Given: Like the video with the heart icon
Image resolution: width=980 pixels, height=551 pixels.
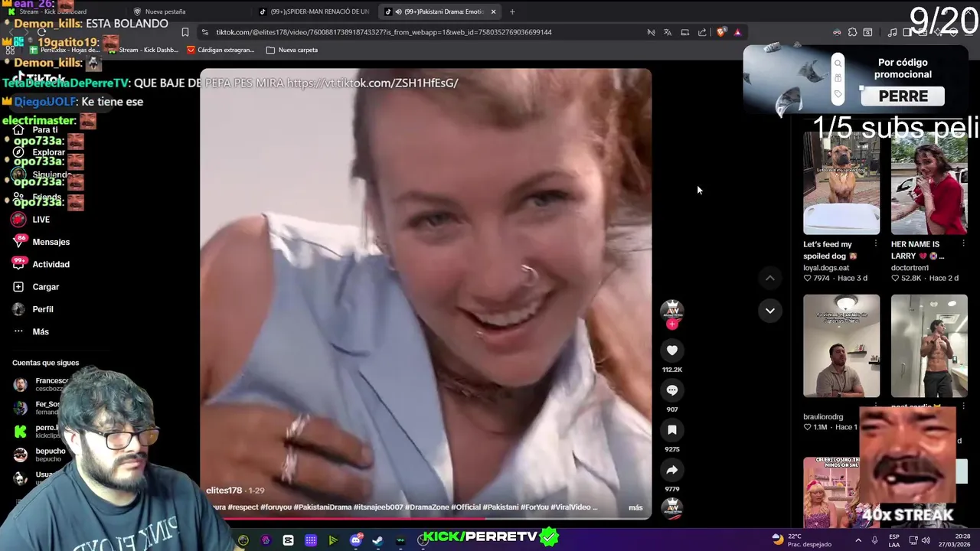Looking at the screenshot, I should click(671, 350).
